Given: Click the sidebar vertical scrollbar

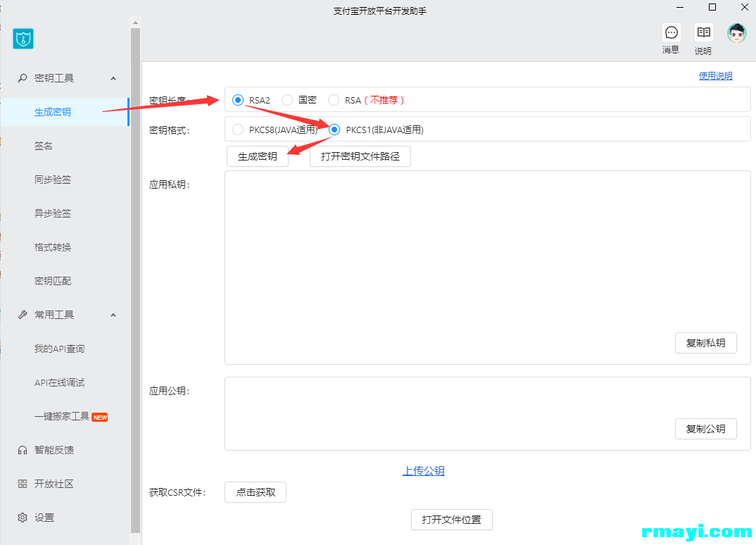Looking at the screenshot, I should click(x=135, y=280).
